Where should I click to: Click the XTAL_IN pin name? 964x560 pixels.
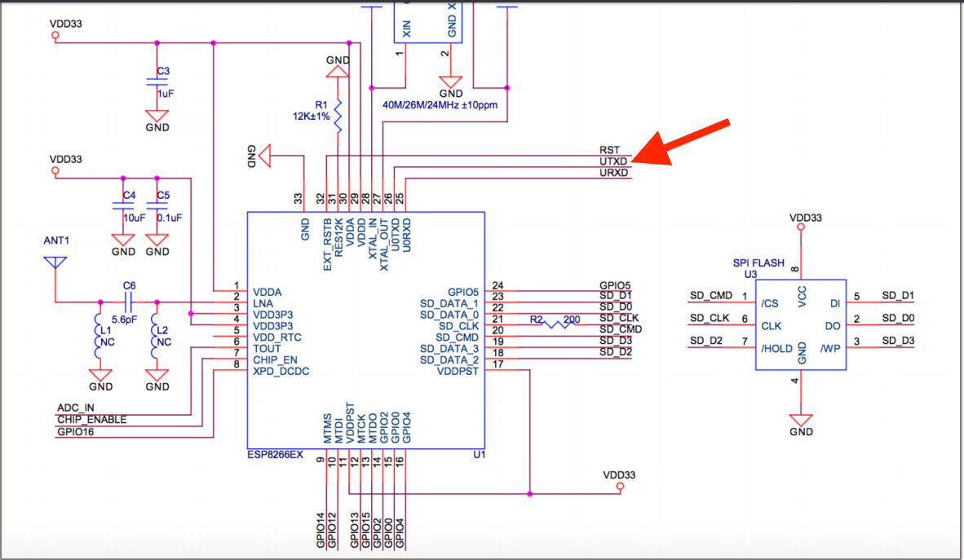[x=373, y=239]
